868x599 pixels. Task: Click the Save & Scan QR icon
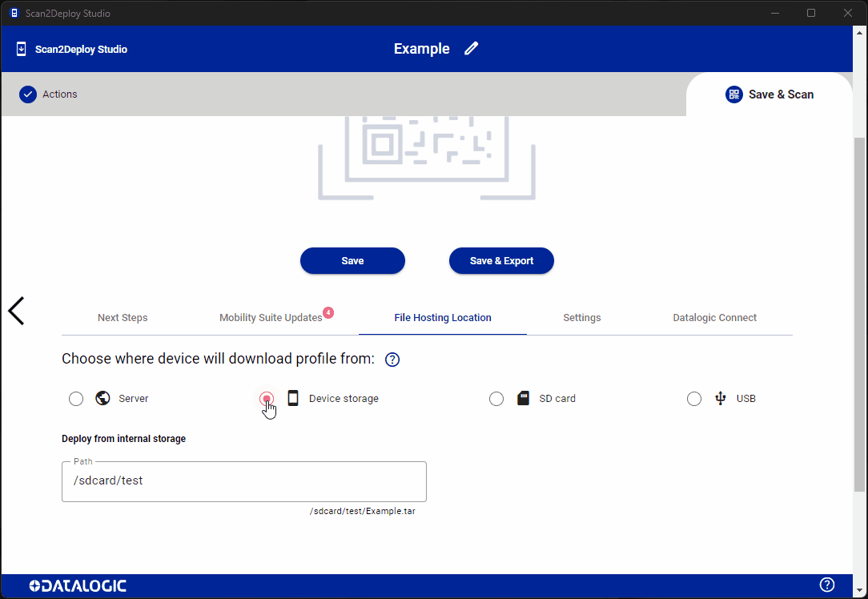click(x=734, y=94)
